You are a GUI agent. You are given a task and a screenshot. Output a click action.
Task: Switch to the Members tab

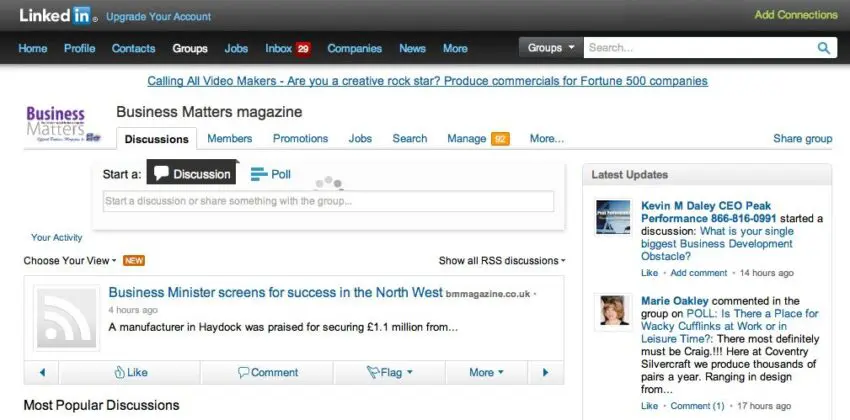point(229,139)
